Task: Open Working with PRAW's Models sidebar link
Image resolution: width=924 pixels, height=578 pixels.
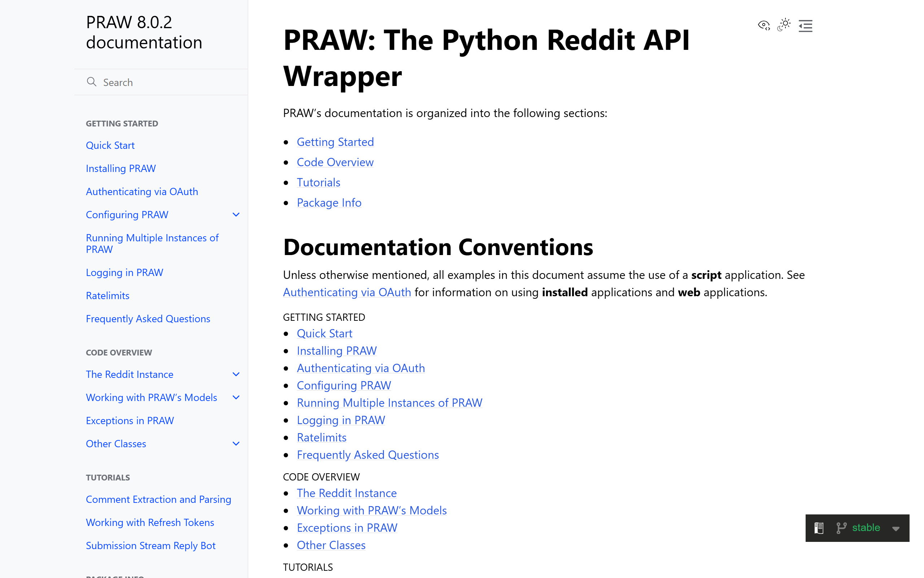Action: [x=152, y=397]
